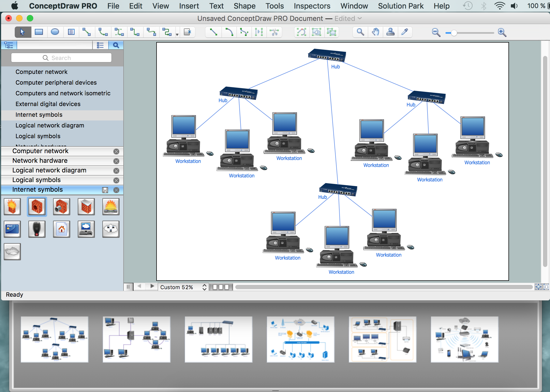Image resolution: width=550 pixels, height=392 pixels.
Task: Save the Internet symbols library
Action: pos(106,190)
